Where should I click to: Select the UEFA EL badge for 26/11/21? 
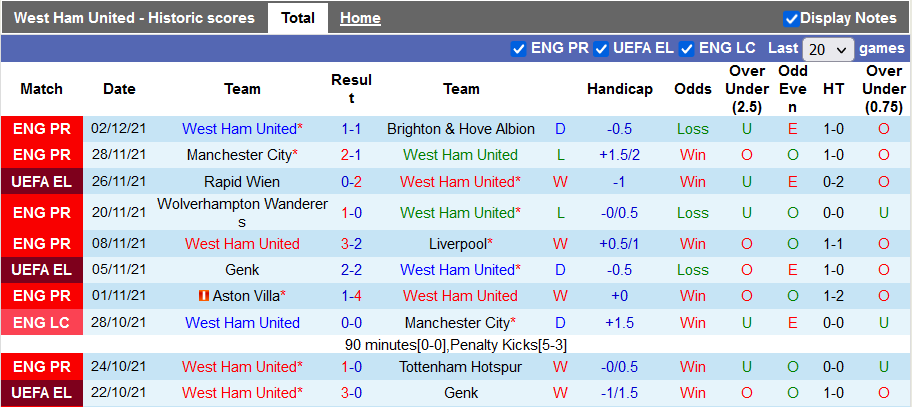click(42, 182)
